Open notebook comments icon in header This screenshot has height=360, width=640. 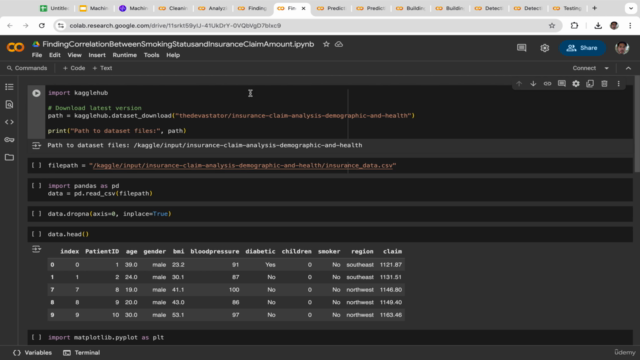(x=522, y=48)
